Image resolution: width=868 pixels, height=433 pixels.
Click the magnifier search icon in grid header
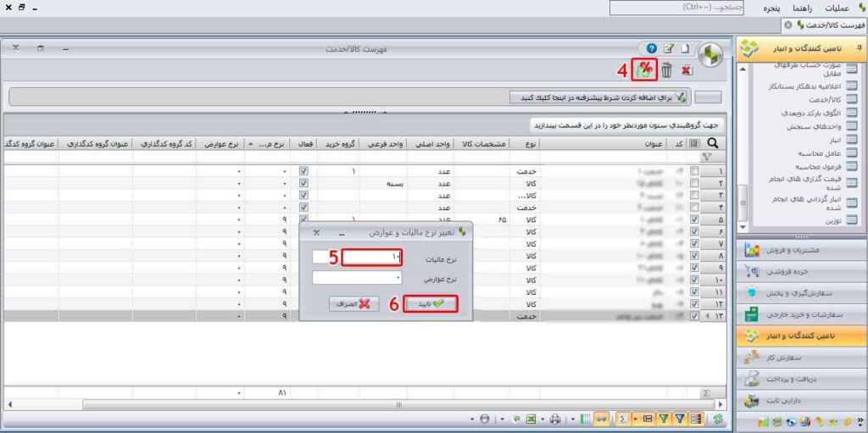[714, 143]
